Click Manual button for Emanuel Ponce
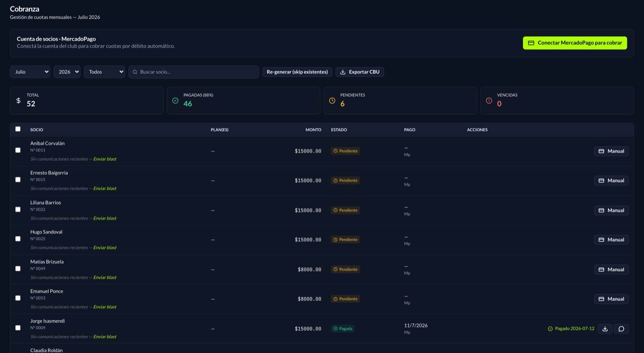The height and width of the screenshot is (353, 644). tap(611, 299)
